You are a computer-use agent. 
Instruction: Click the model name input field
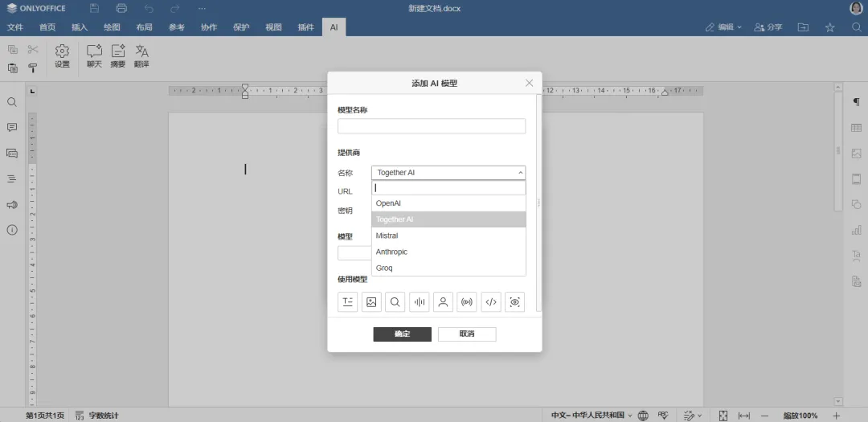pyautogui.click(x=432, y=126)
